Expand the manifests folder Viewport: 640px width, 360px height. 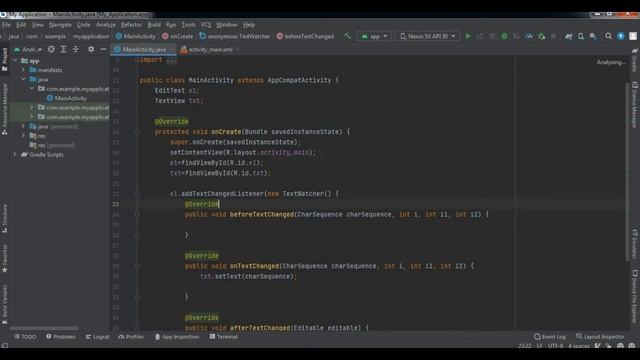23,70
